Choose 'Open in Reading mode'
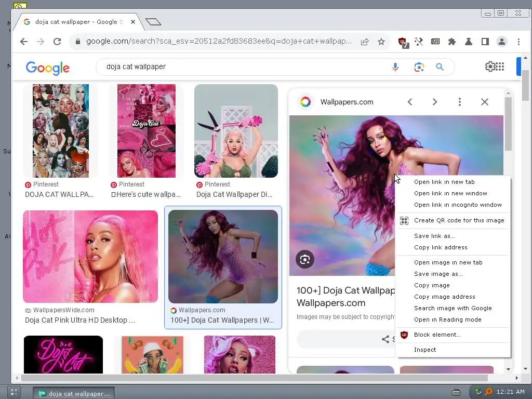The image size is (532, 399). click(x=453, y=320)
